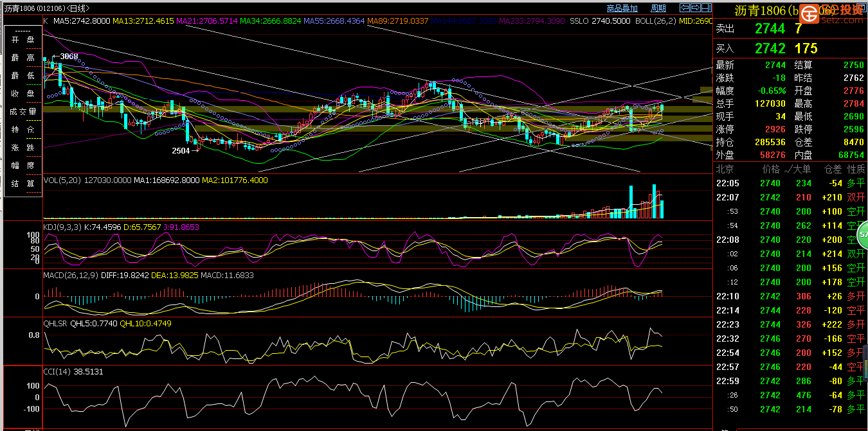
Task: Select the 22:07 trade row with +210
Action: tap(790, 197)
